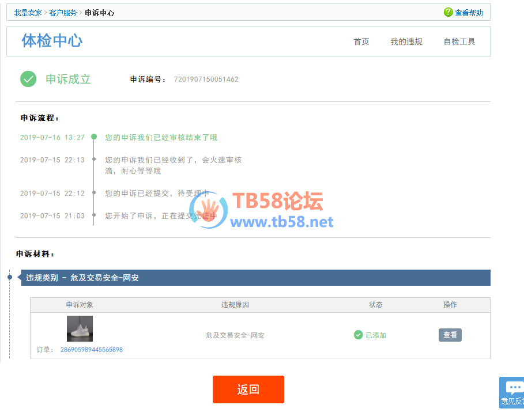Click the green question mark help icon

pyautogui.click(x=448, y=12)
